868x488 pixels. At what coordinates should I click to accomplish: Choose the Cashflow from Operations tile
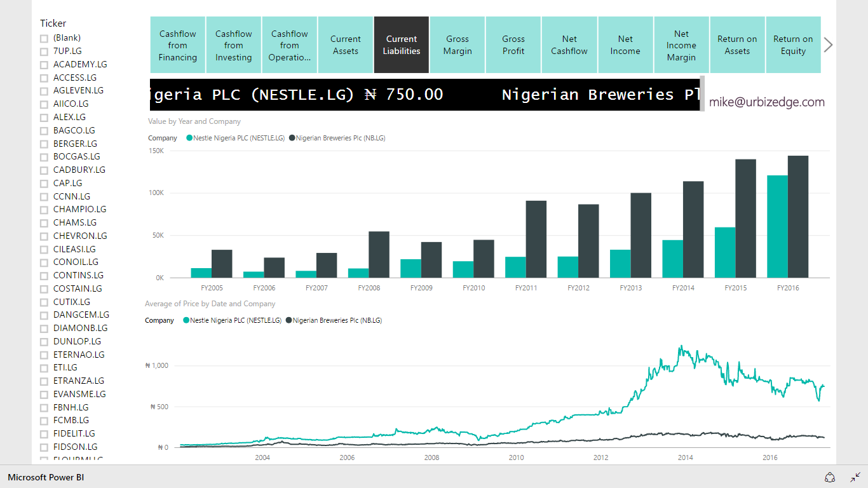pyautogui.click(x=290, y=45)
